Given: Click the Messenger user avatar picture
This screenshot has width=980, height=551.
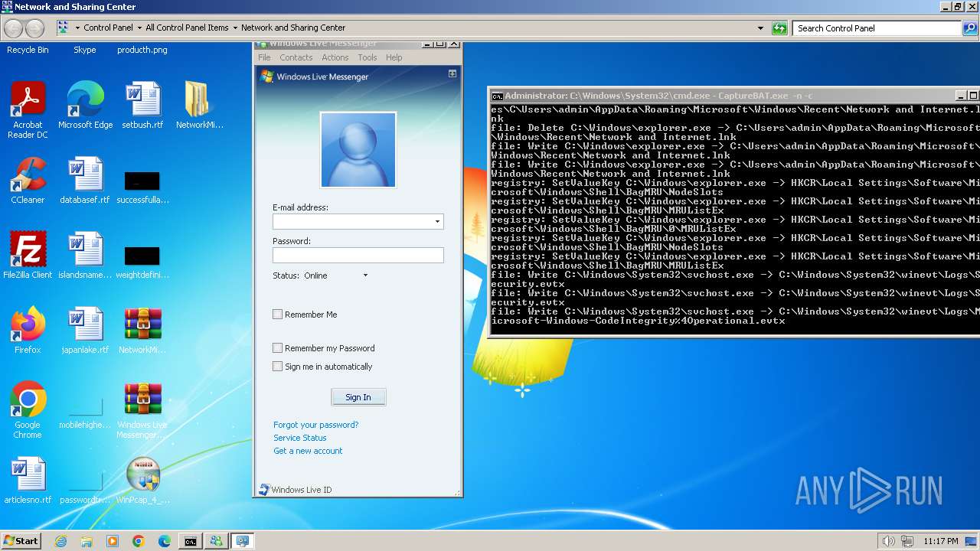Looking at the screenshot, I should tap(358, 150).
